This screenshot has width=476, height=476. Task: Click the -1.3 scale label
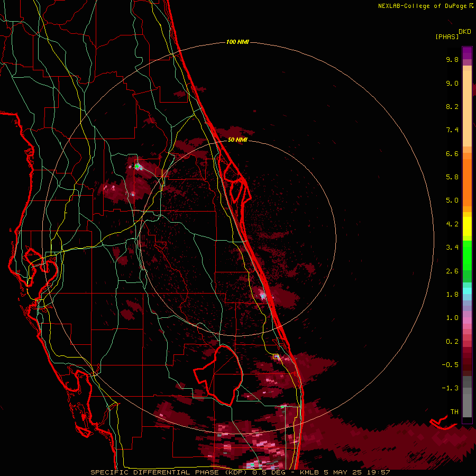click(450, 388)
